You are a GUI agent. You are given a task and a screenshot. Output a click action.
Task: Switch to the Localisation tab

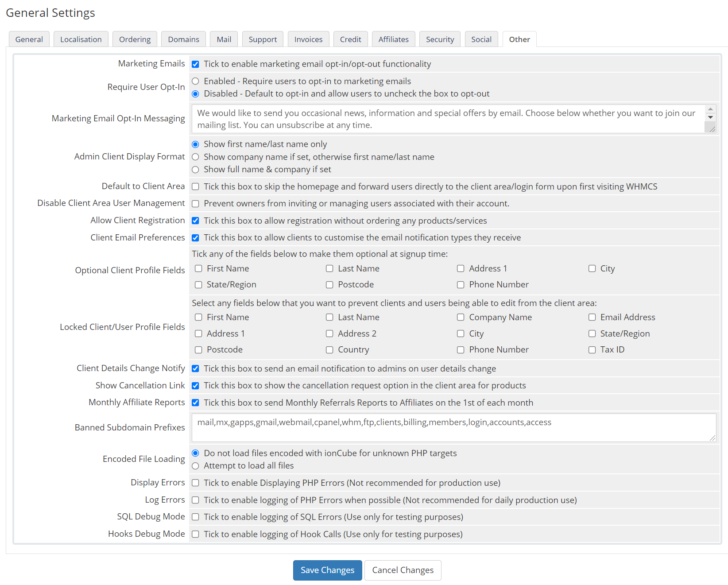tap(81, 39)
